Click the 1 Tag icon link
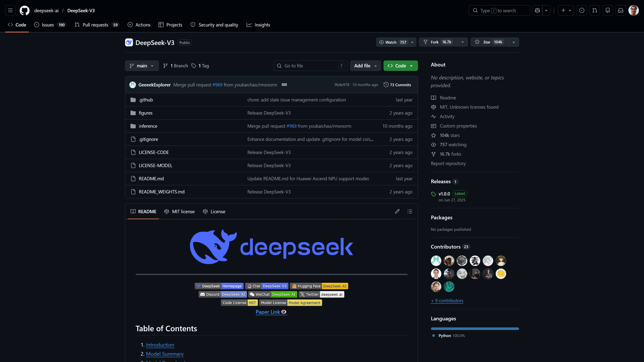The height and width of the screenshot is (362, 644). click(x=194, y=66)
